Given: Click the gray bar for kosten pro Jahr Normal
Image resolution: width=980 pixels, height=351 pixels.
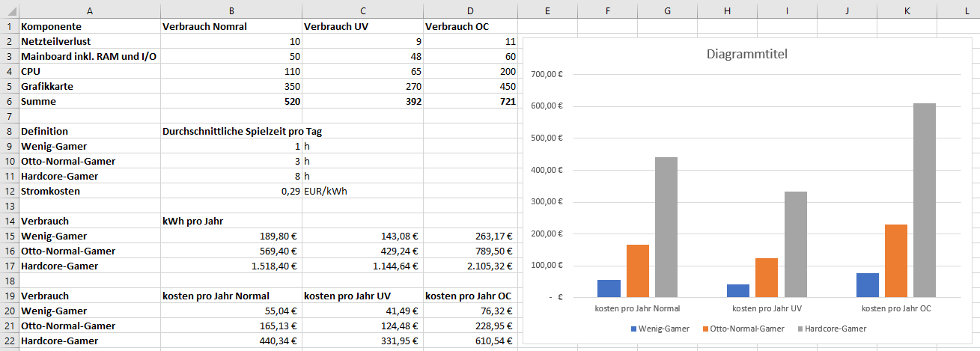Looking at the screenshot, I should [666, 227].
